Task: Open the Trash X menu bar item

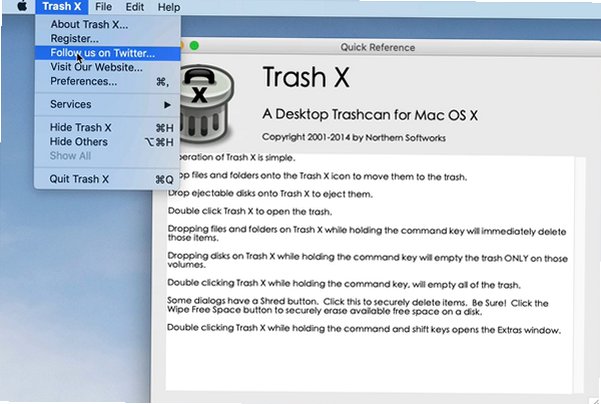Action: tap(62, 7)
